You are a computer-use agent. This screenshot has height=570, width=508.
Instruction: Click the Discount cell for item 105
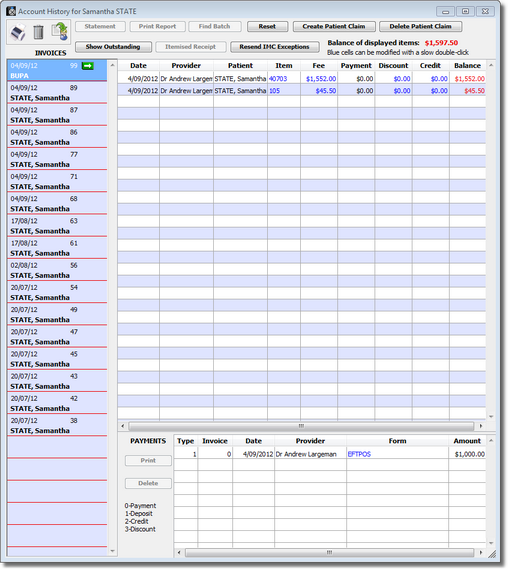[393, 91]
